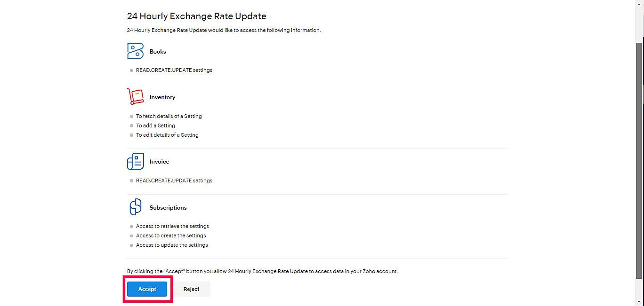
Task: Click the Inventory section heading
Action: click(162, 97)
